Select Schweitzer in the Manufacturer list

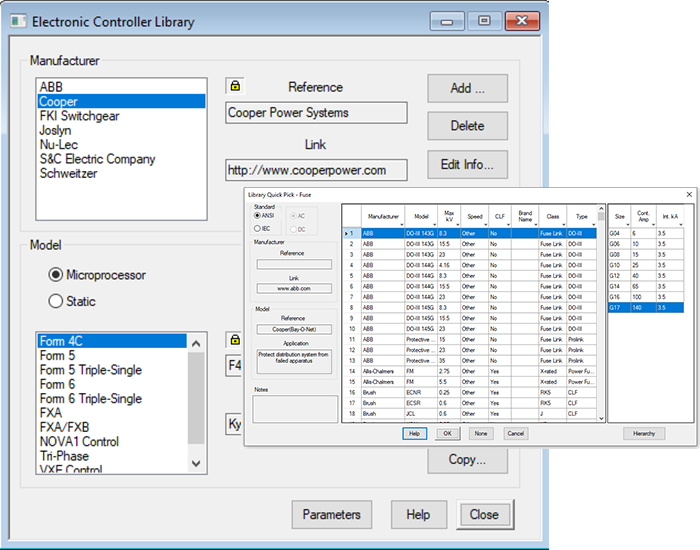tap(121, 173)
